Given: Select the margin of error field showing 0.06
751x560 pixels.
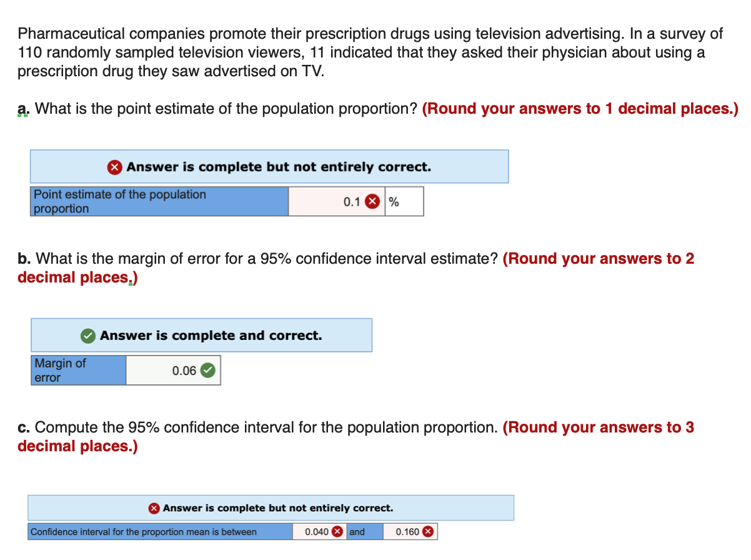Looking at the screenshot, I should 172,370.
